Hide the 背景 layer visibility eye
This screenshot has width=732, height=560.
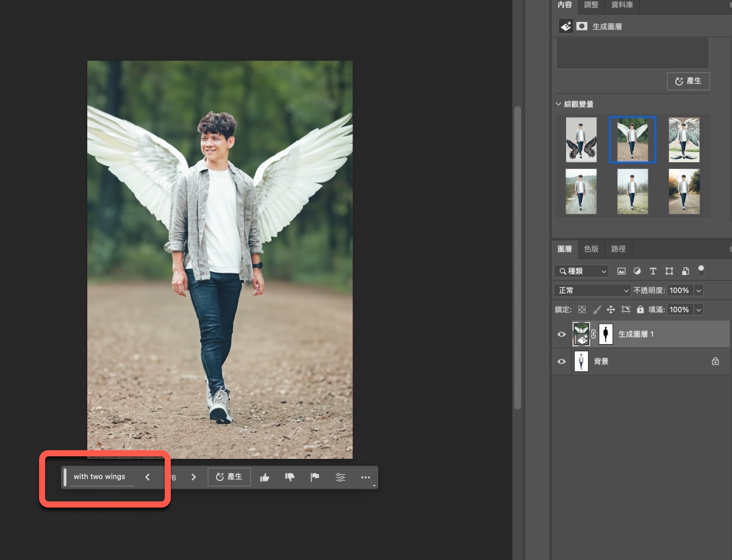[562, 362]
